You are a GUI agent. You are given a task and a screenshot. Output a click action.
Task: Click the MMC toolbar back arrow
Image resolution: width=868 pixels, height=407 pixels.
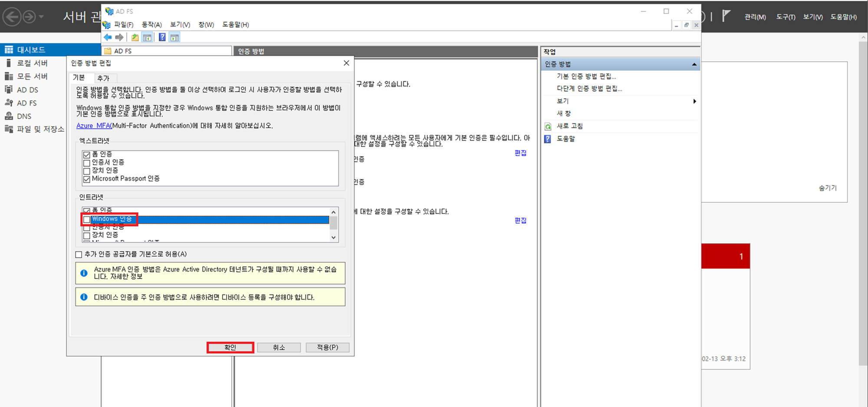[108, 37]
